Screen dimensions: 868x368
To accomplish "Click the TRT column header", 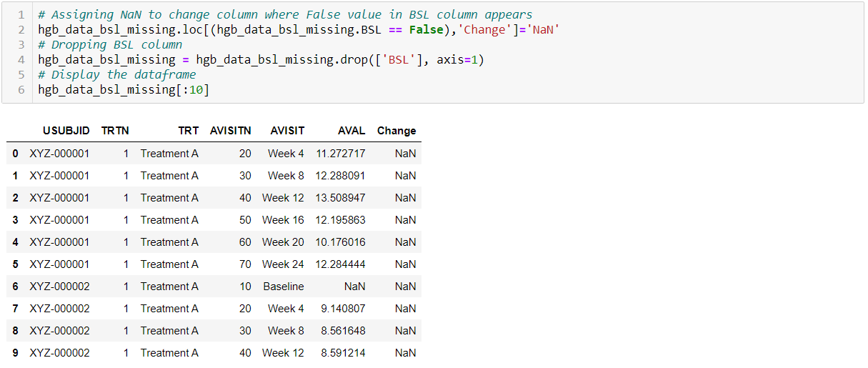I will pyautogui.click(x=189, y=131).
